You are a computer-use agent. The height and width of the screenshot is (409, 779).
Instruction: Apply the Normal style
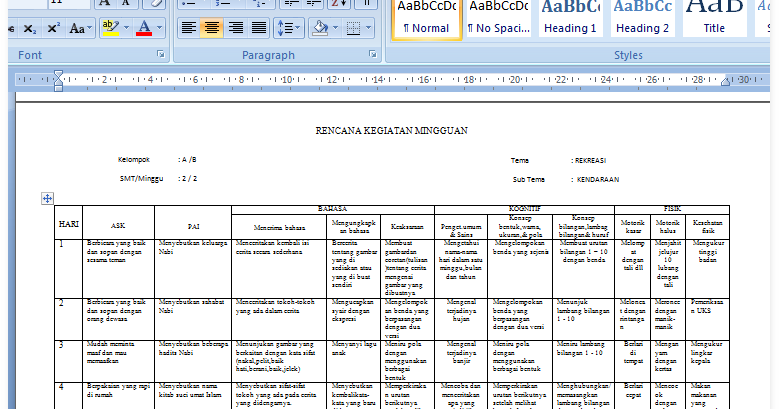427,19
